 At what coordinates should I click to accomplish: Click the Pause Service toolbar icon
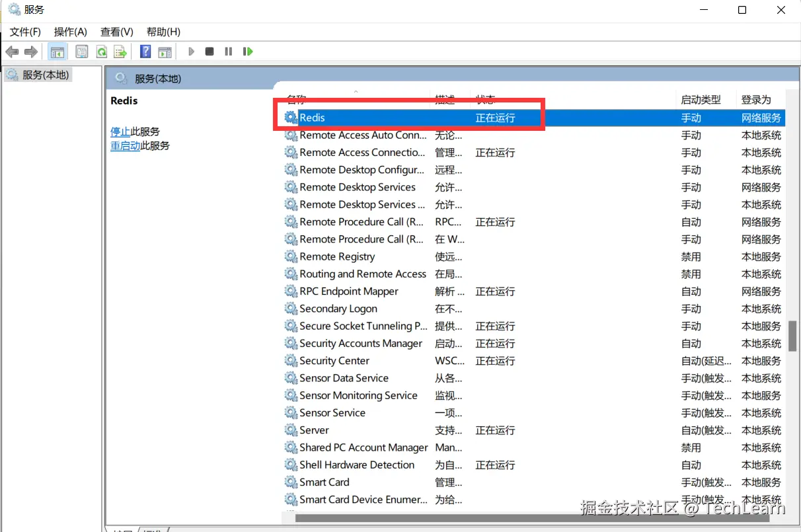pos(229,52)
